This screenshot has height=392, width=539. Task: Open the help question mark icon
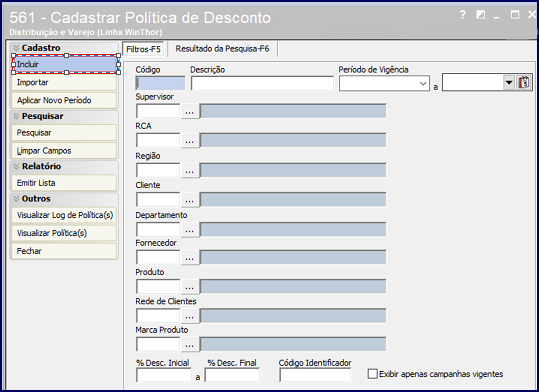point(463,15)
